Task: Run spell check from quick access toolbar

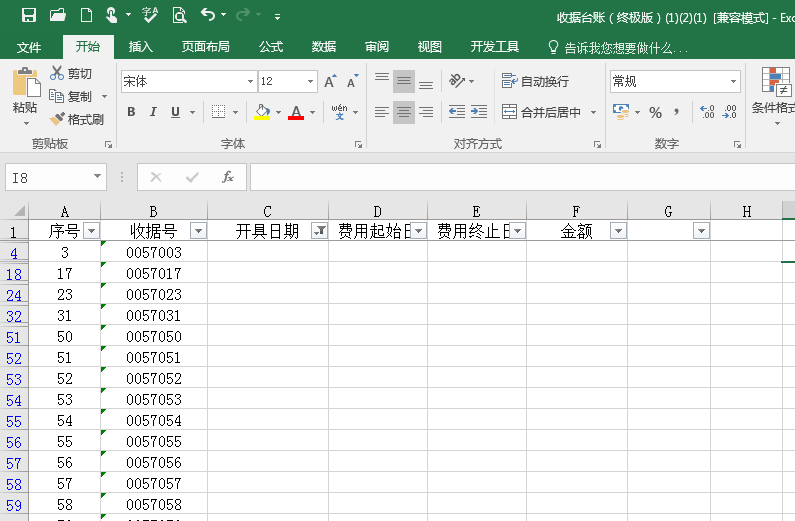Action: click(150, 15)
